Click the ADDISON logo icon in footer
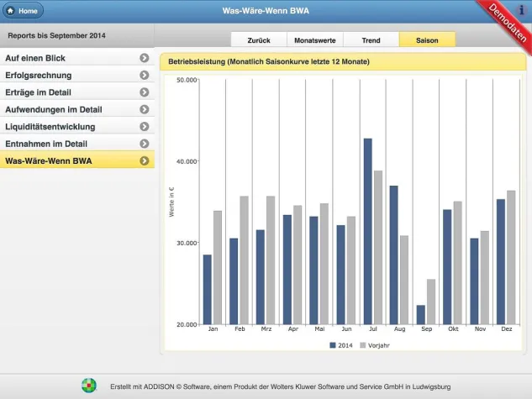The image size is (532, 399). (88, 386)
